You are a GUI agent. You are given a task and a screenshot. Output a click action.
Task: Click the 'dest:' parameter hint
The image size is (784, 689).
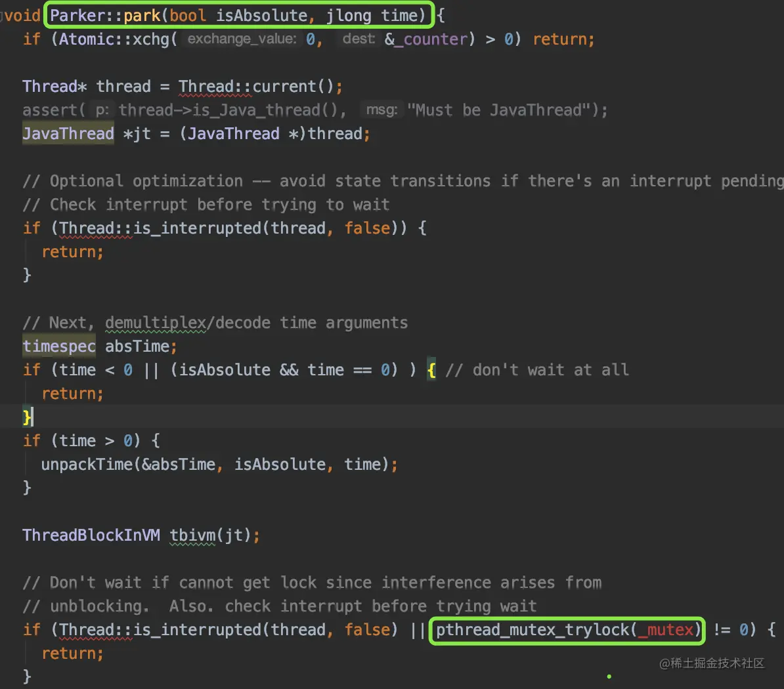tap(359, 39)
